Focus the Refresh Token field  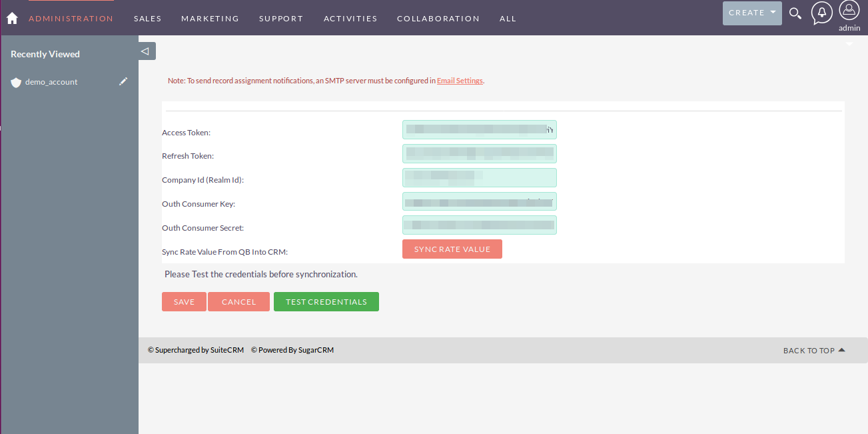480,153
